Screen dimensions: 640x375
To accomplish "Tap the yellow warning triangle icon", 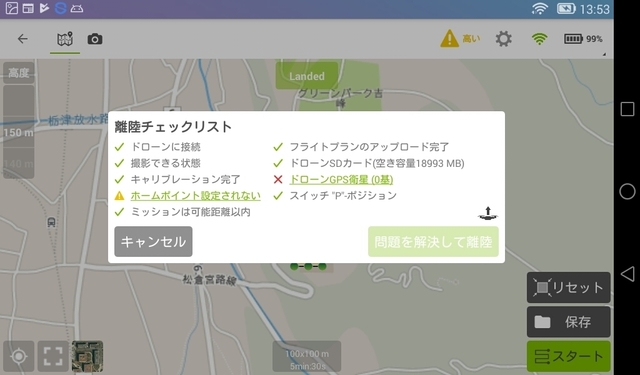I will pos(449,39).
